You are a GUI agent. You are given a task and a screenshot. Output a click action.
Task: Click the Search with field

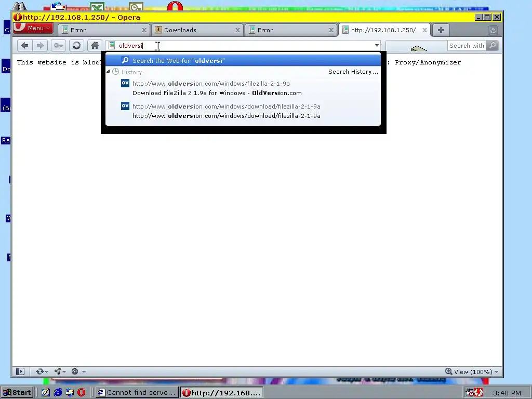466,46
